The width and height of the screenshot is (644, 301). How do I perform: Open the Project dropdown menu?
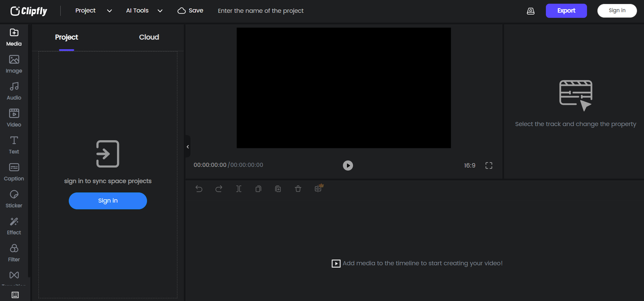pos(94,11)
